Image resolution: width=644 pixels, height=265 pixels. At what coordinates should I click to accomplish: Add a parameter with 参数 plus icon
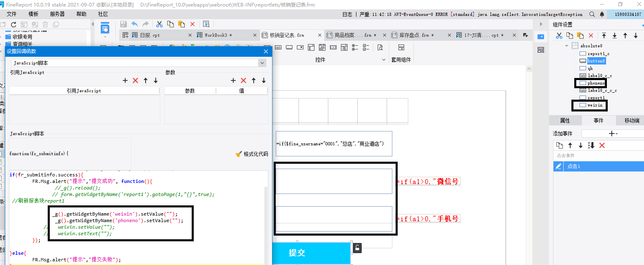[x=233, y=80]
